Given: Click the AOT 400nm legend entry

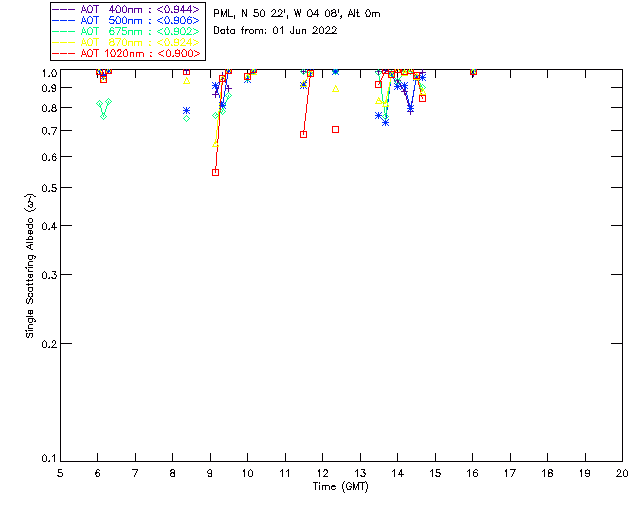Looking at the screenshot, I should pyautogui.click(x=126, y=9).
